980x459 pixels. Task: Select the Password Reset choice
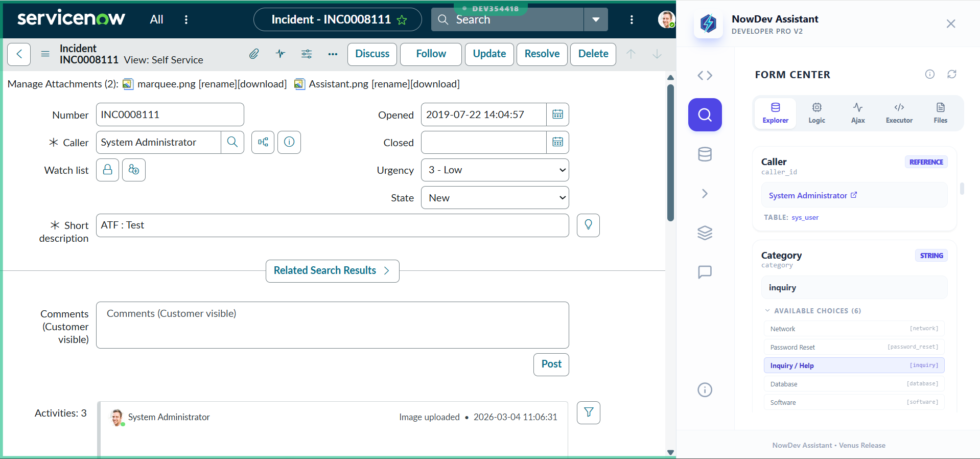click(854, 347)
